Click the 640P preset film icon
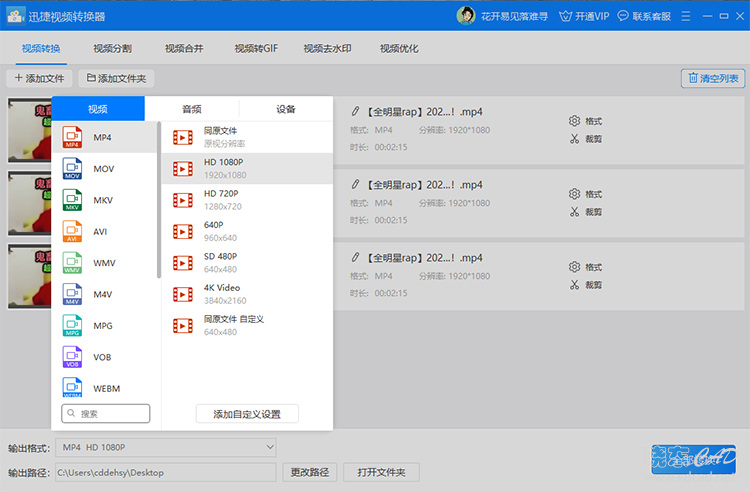Screen dimensions: 750x492 point(183,232)
